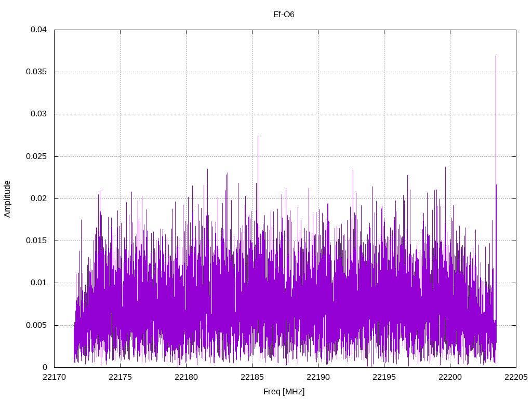Click the y-axis tick label 0.015
532x399 pixels.
(36, 240)
